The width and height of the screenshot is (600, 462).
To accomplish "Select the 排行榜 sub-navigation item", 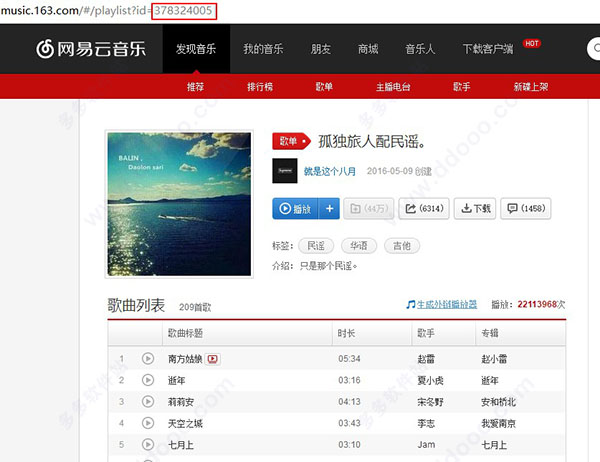I will pyautogui.click(x=260, y=87).
